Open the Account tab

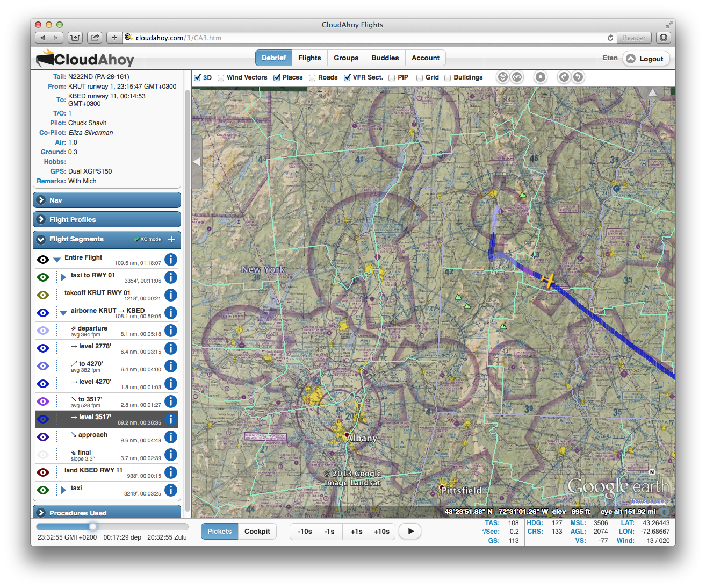(x=426, y=58)
